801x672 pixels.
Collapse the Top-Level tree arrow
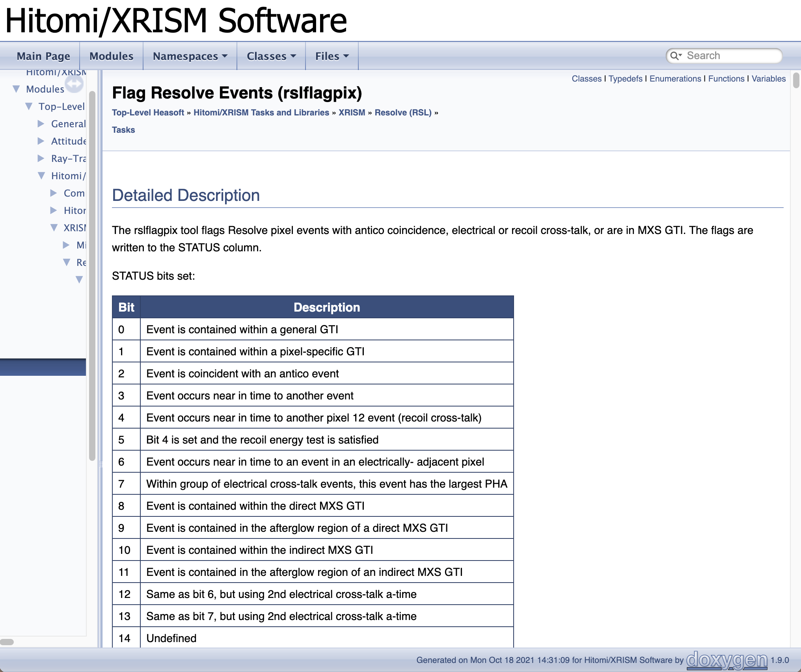[x=29, y=106]
